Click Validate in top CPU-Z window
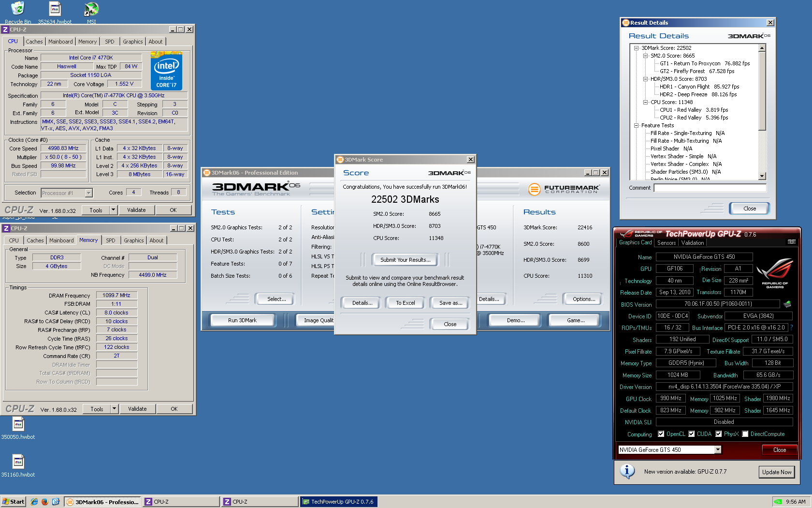 tap(136, 210)
